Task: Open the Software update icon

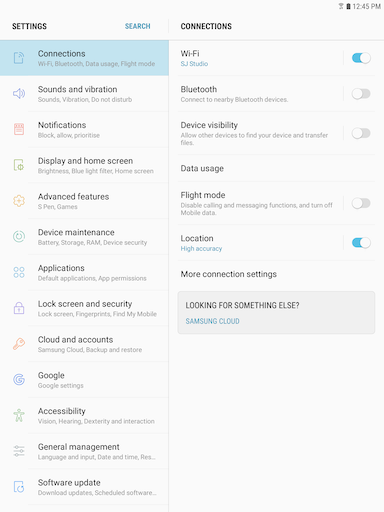Action: 19,487
